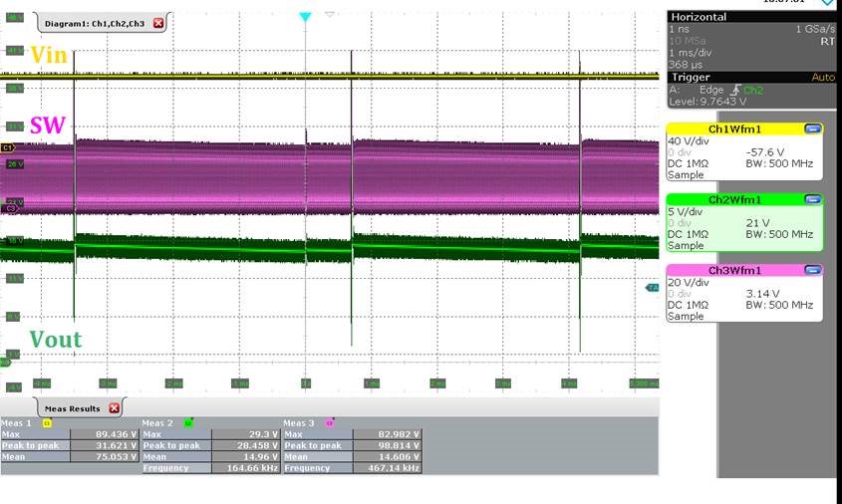Click the gray reference point marker
Screen dimensions: 842x504
tap(330, 15)
